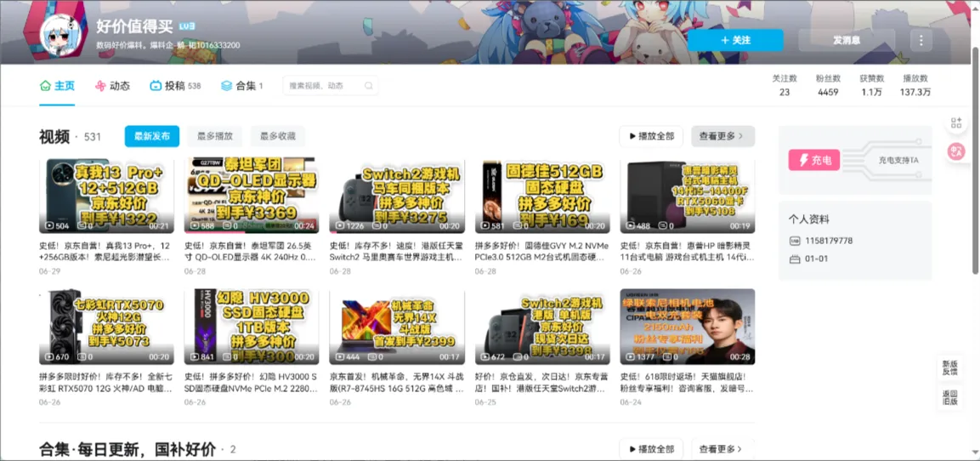Image resolution: width=980 pixels, height=461 pixels.
Task: Click the user avatar image
Action: 62,35
